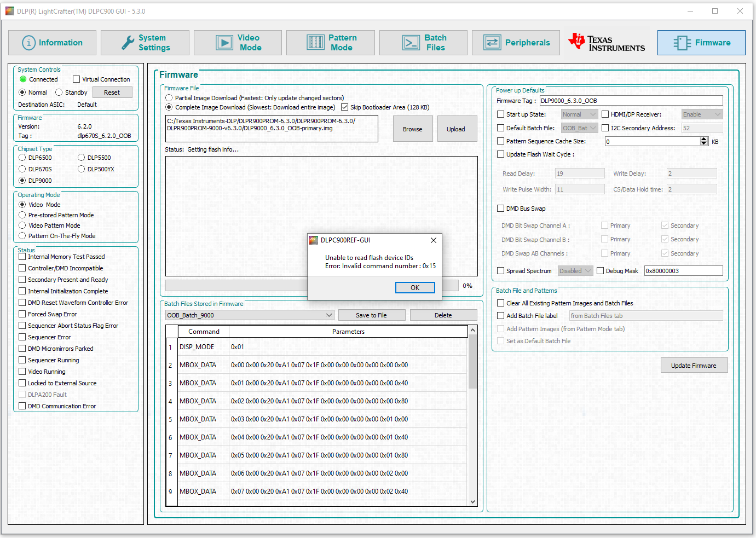Check Add Batch File label option
The height and width of the screenshot is (538, 756).
click(501, 316)
